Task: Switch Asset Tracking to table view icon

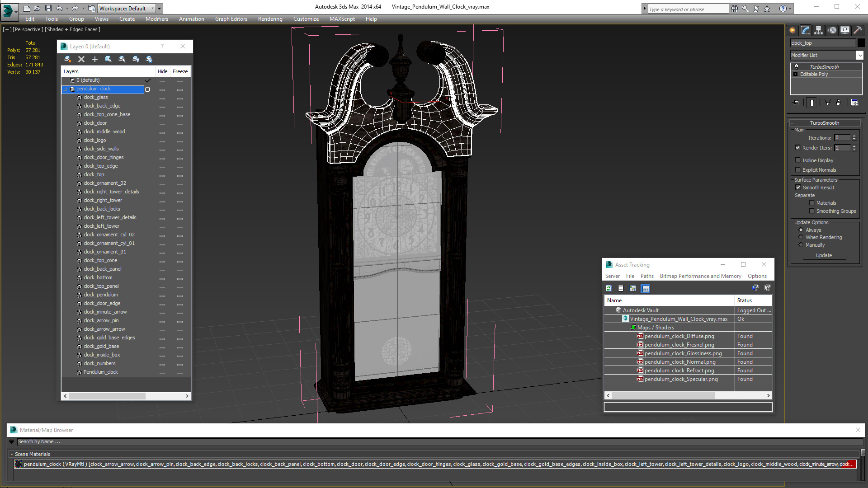Action: (x=646, y=288)
